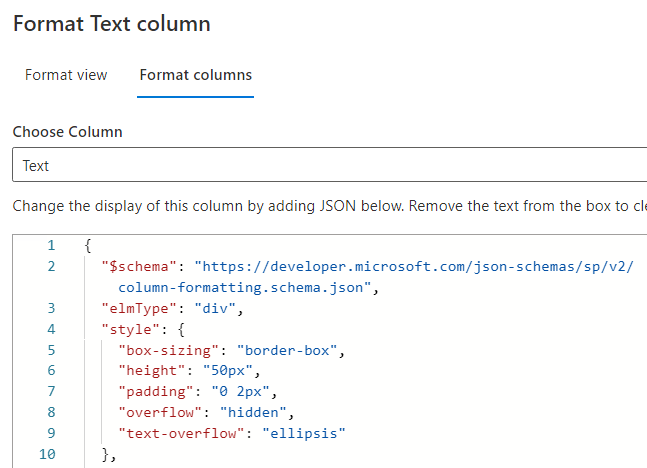Click the "$schema" key in JSON

click(x=139, y=267)
